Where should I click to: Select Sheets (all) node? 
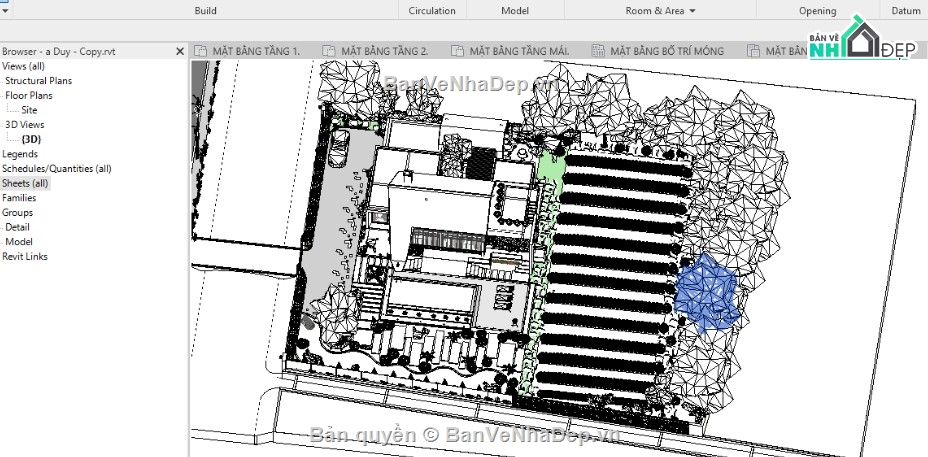click(x=25, y=184)
